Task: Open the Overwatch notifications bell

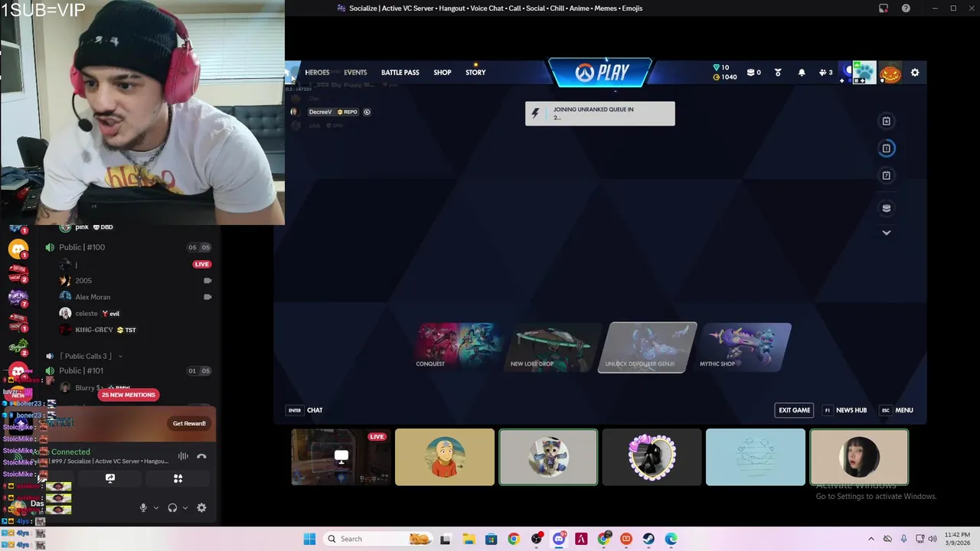Action: 802,73
